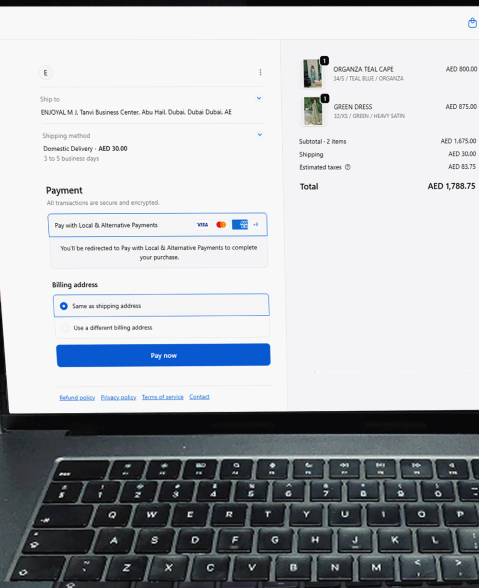
Task: Click the AED 875.00 item price
Action: (x=461, y=106)
